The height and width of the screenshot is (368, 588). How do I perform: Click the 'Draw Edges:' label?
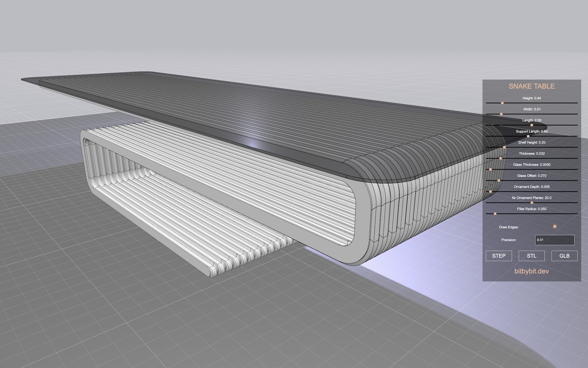(509, 227)
